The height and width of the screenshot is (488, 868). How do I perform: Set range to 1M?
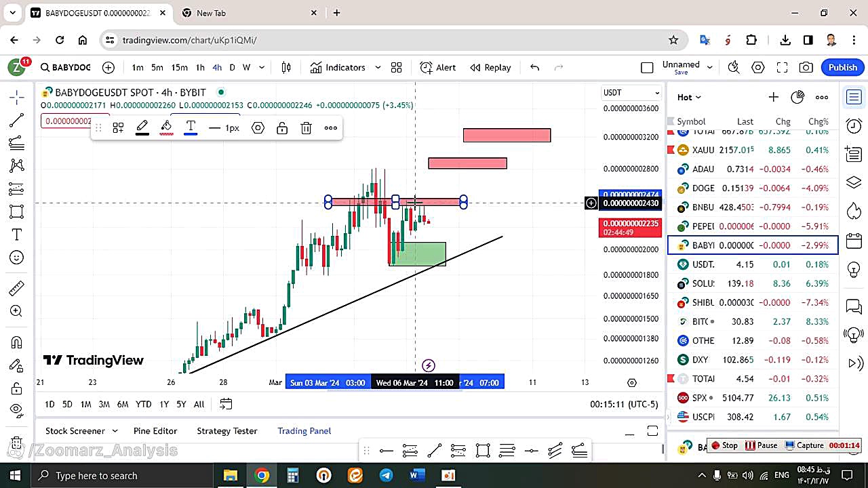(85, 404)
